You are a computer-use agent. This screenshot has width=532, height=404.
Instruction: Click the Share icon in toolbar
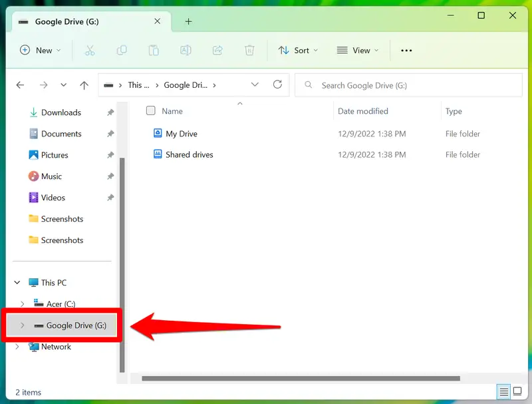click(217, 51)
